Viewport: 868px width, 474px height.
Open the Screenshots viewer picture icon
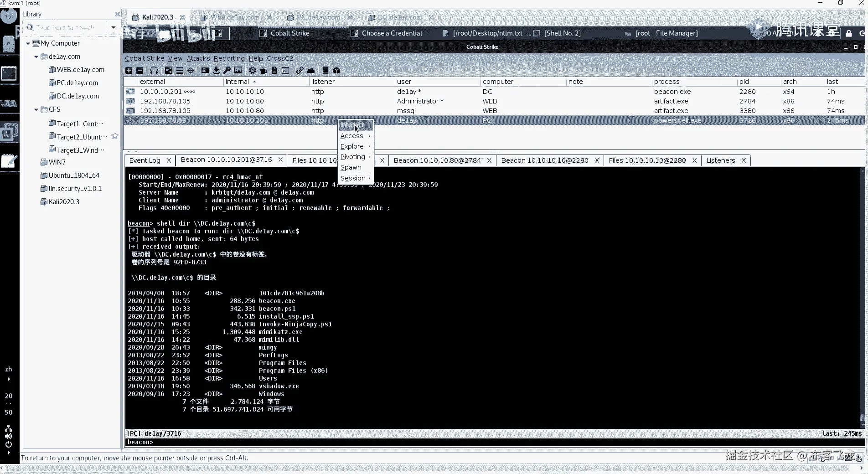(238, 70)
